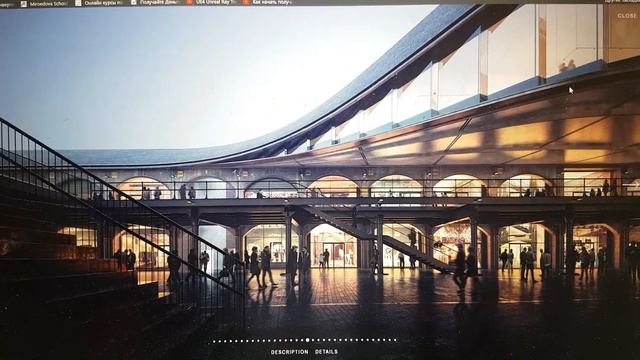The image size is (640, 360).
Task: Close the image viewer with CLOSE
Action: coord(626,16)
